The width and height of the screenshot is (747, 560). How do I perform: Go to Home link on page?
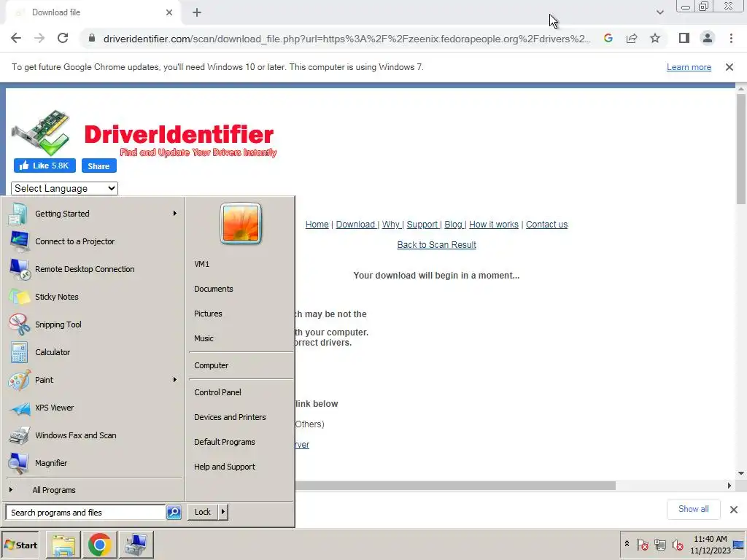coord(317,225)
